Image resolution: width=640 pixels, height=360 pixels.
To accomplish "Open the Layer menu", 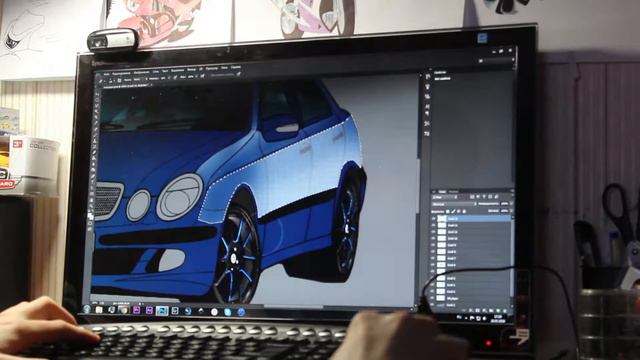I will coord(156,72).
